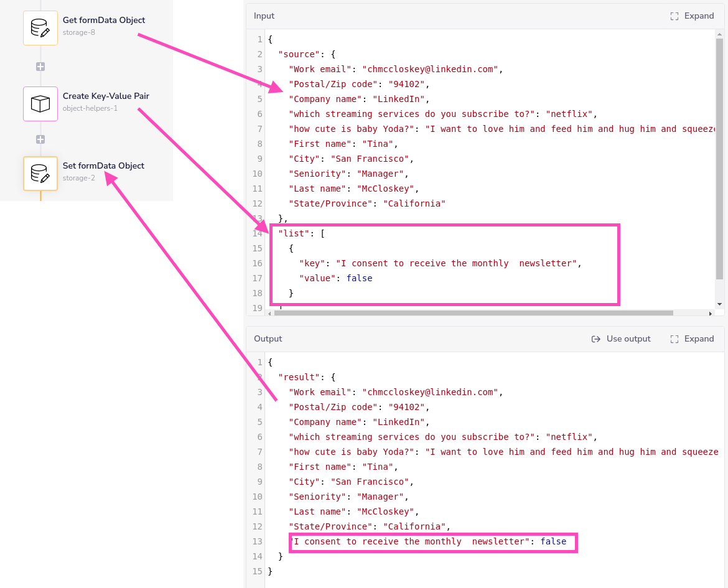Add step above Set formData Object

(x=40, y=139)
